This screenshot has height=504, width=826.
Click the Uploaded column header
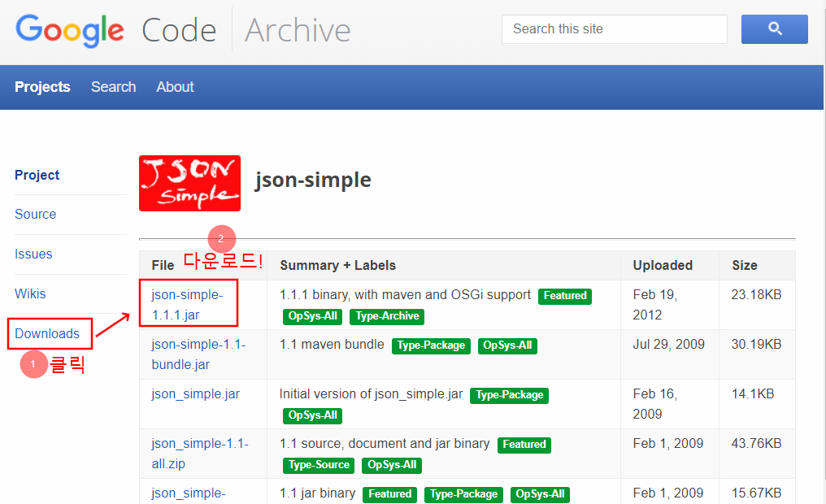(663, 266)
